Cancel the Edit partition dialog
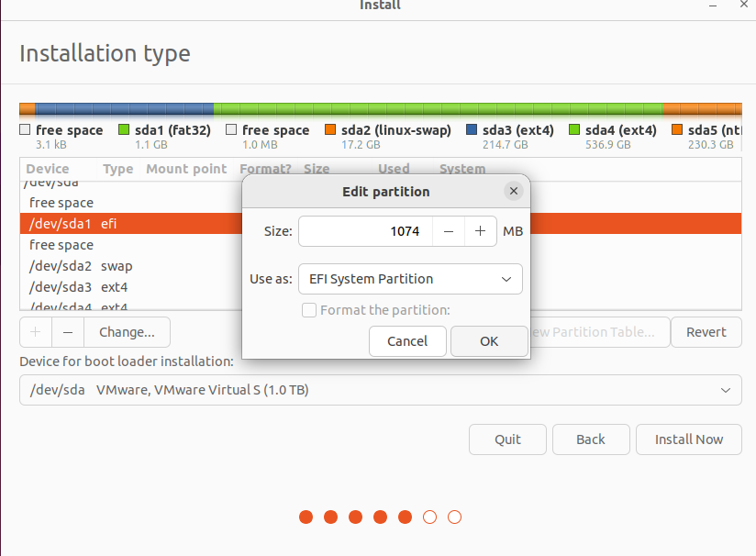756x556 pixels. click(x=407, y=341)
